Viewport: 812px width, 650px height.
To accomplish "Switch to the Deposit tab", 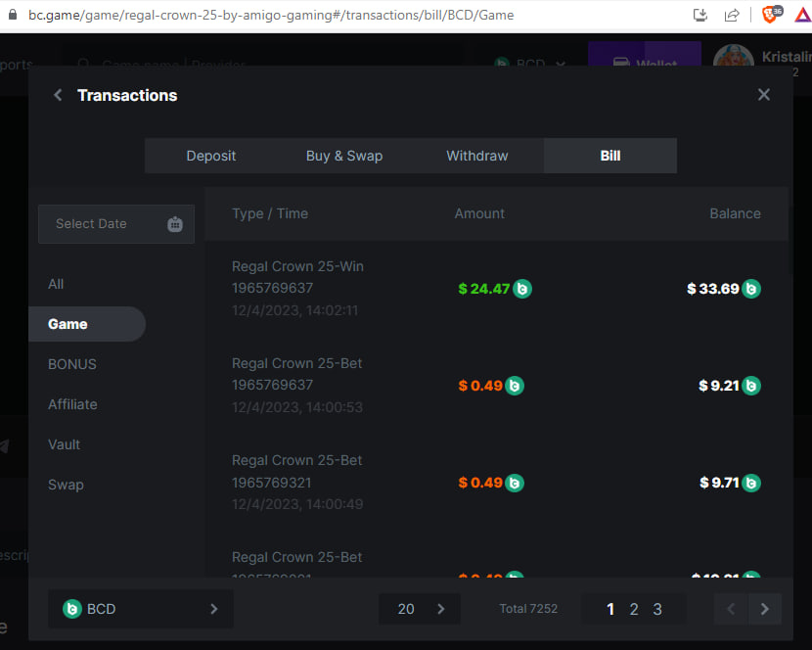I will [x=211, y=156].
